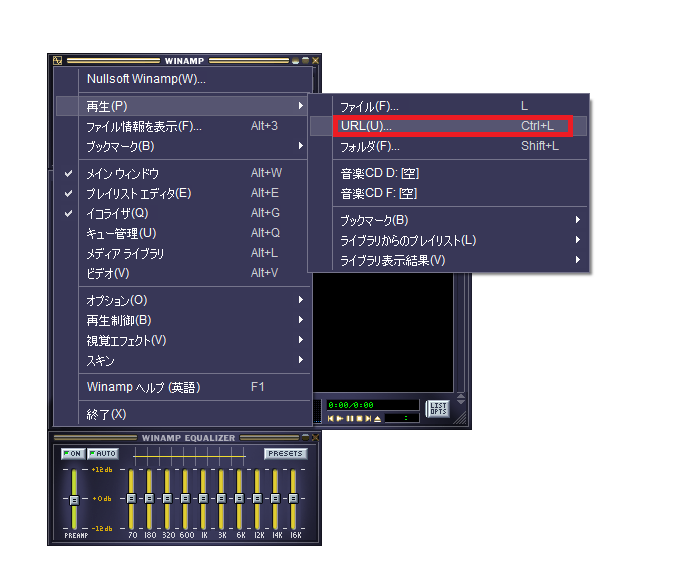Image resolution: width=675 pixels, height=574 pixels.
Task: Click the PREAMP slider handle
Action: pyautogui.click(x=74, y=500)
